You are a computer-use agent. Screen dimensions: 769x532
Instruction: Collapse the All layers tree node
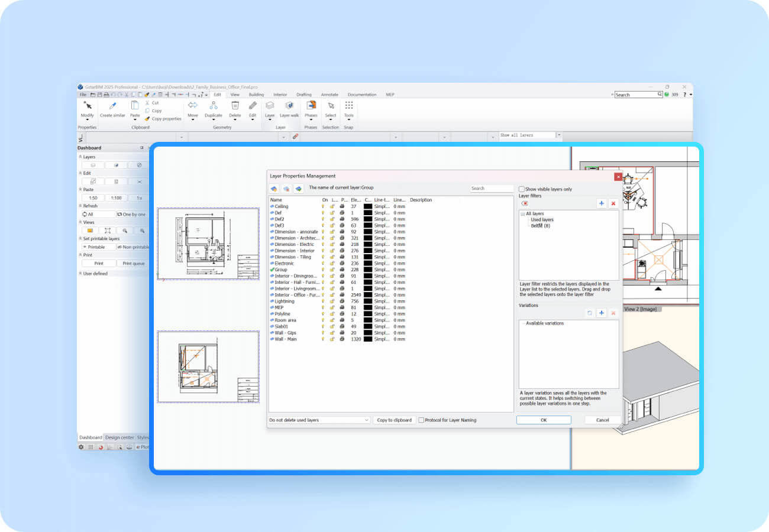click(523, 214)
